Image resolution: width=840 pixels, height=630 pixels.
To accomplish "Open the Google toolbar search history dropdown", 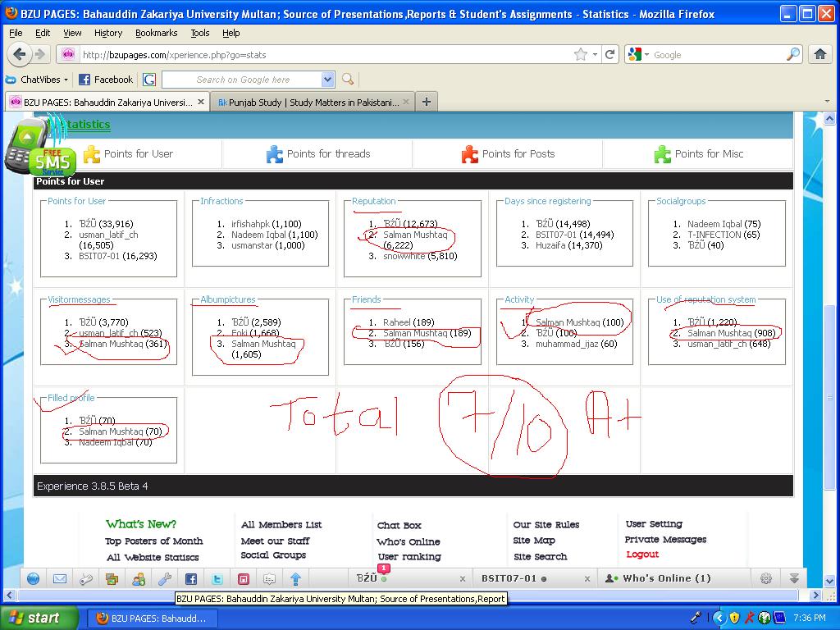I will coord(328,80).
